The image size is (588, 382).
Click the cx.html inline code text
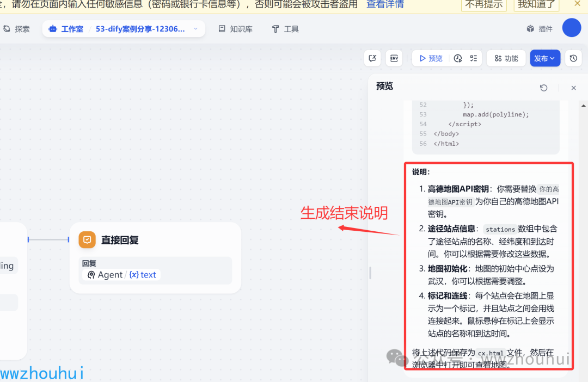491,353
